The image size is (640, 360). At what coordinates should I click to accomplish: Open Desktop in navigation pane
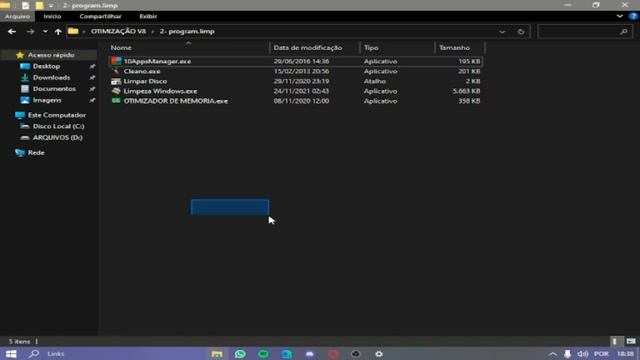tap(47, 66)
